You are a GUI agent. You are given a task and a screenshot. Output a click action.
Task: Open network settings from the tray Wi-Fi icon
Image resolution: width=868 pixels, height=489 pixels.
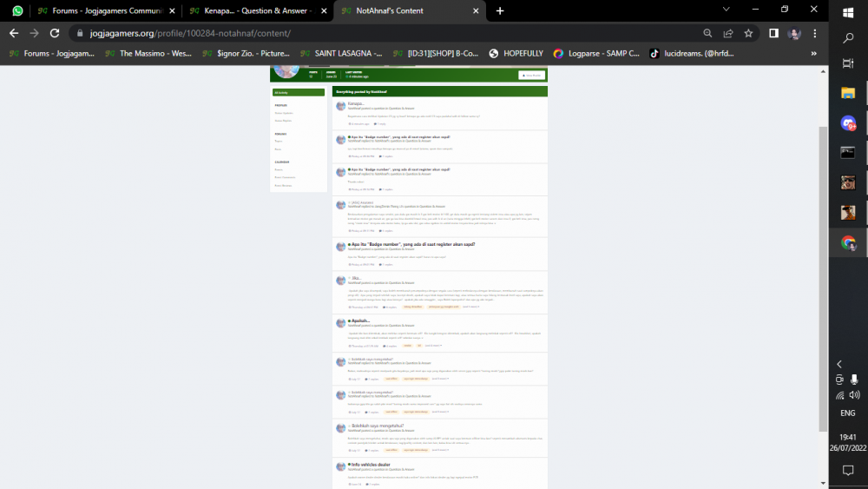[x=840, y=395]
